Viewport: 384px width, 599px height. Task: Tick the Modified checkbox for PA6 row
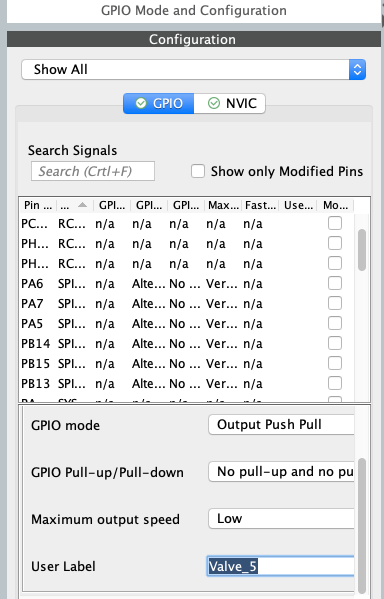335,283
